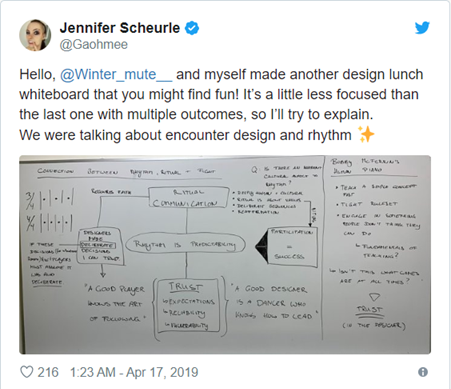Click the 3/4 time signature sketch

tap(50, 199)
